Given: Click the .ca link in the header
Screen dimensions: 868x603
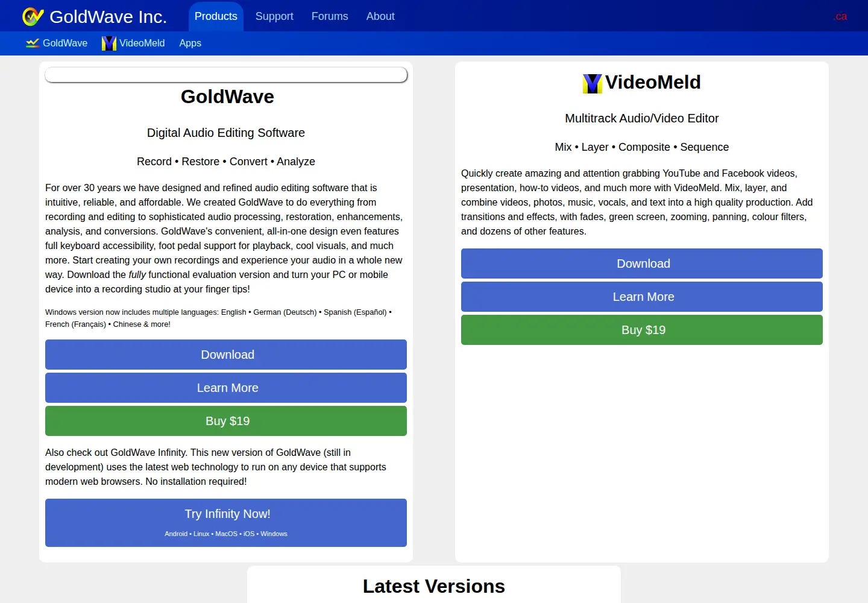Looking at the screenshot, I should coord(840,16).
